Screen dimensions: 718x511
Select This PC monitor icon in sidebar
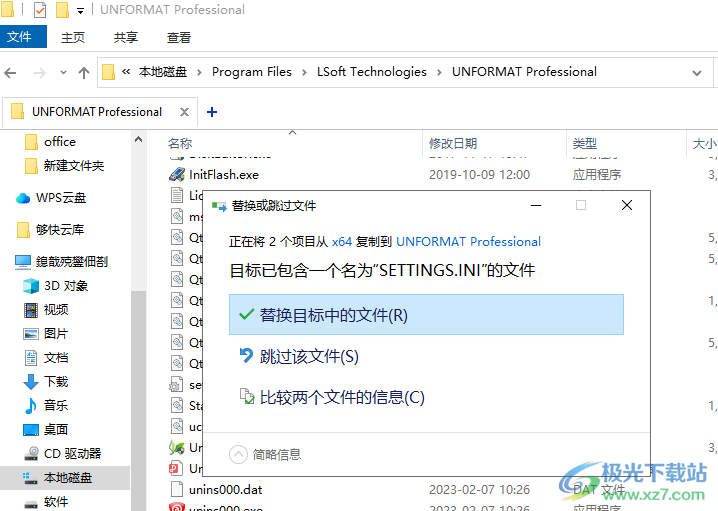[23, 261]
